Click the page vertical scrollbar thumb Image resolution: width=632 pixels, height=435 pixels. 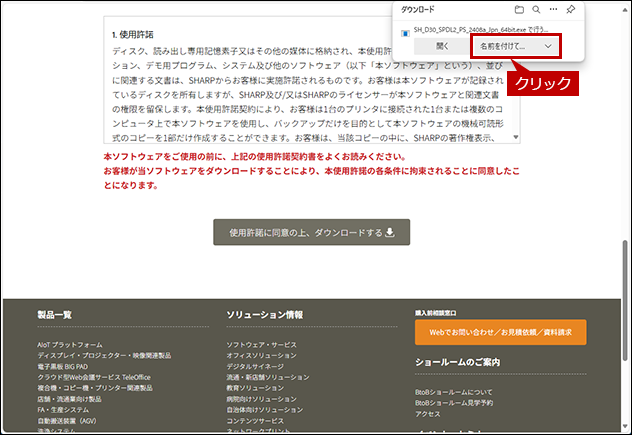[625, 300]
